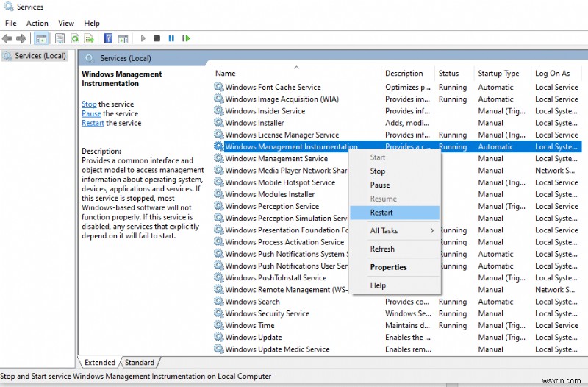Click the toolbar Properties sheet icon
The image size is (588, 387).
(x=60, y=38)
